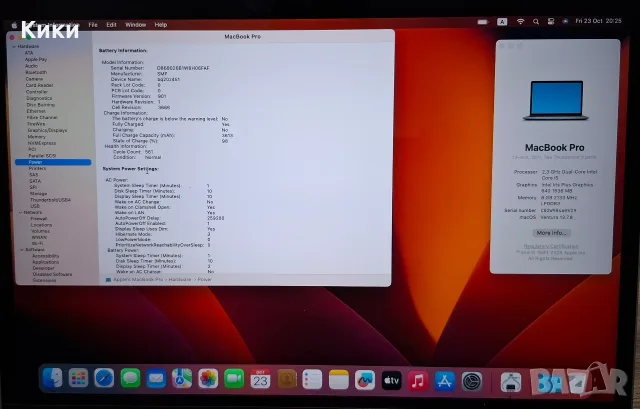Open Contacts app in dock
The image size is (640, 409).
click(x=287, y=379)
